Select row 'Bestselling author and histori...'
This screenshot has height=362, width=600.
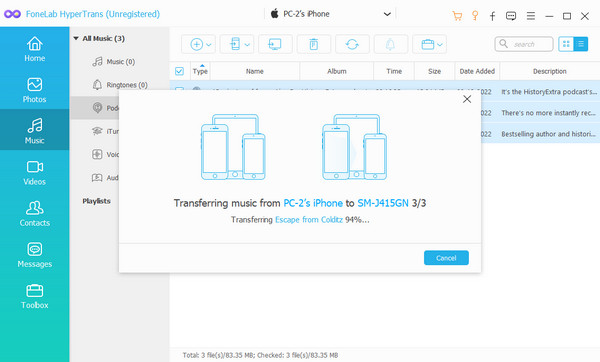tap(549, 134)
